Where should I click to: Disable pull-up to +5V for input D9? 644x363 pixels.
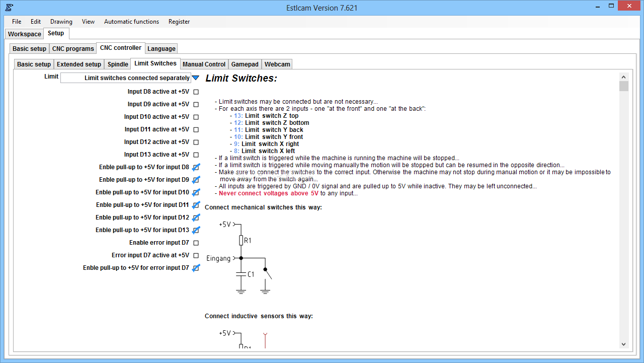pos(196,180)
